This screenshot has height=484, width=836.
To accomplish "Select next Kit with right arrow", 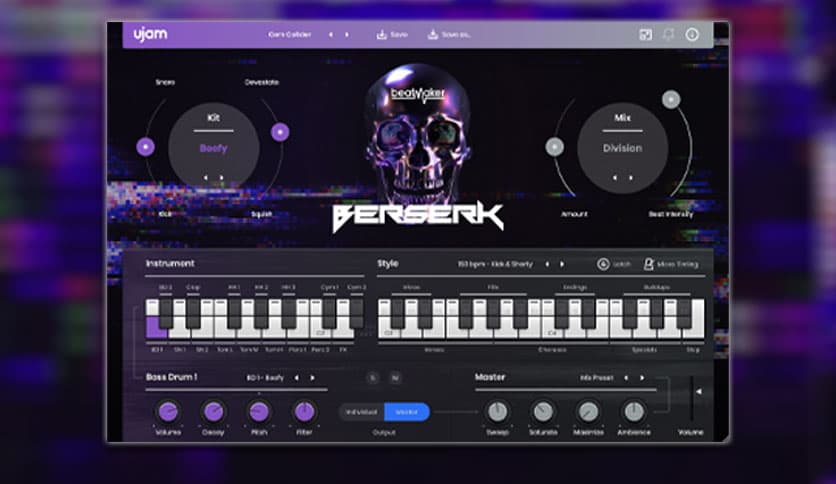I will 222,178.
